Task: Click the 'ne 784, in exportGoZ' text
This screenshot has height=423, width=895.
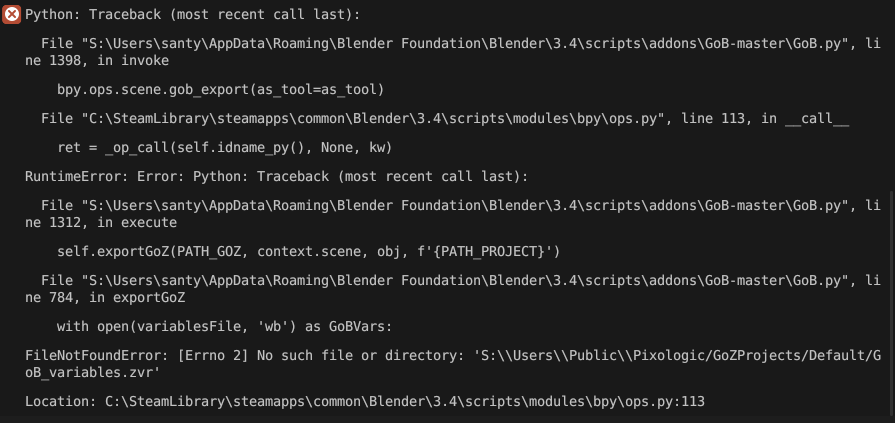Action: point(105,298)
